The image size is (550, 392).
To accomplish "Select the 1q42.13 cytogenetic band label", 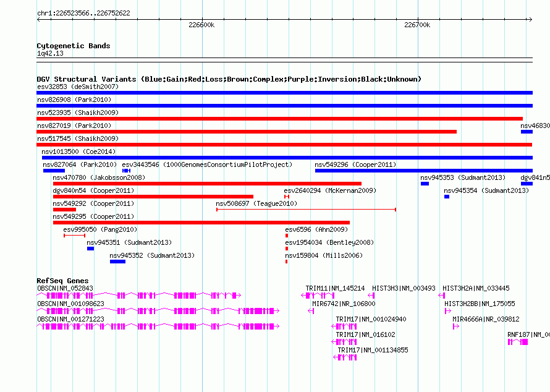I will pos(50,53).
